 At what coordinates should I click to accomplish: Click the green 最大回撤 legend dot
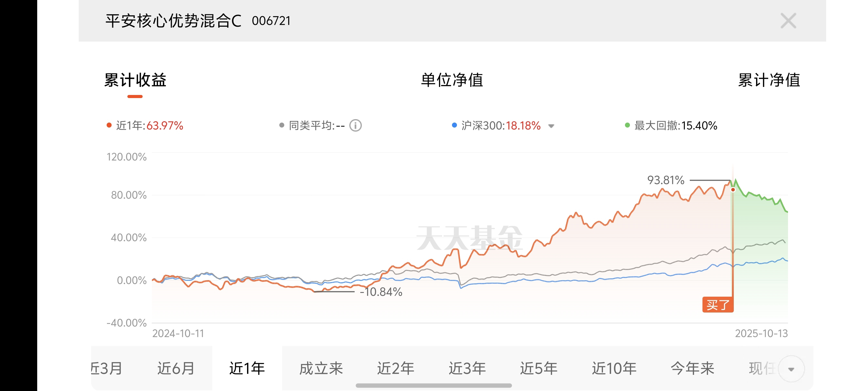pos(627,125)
